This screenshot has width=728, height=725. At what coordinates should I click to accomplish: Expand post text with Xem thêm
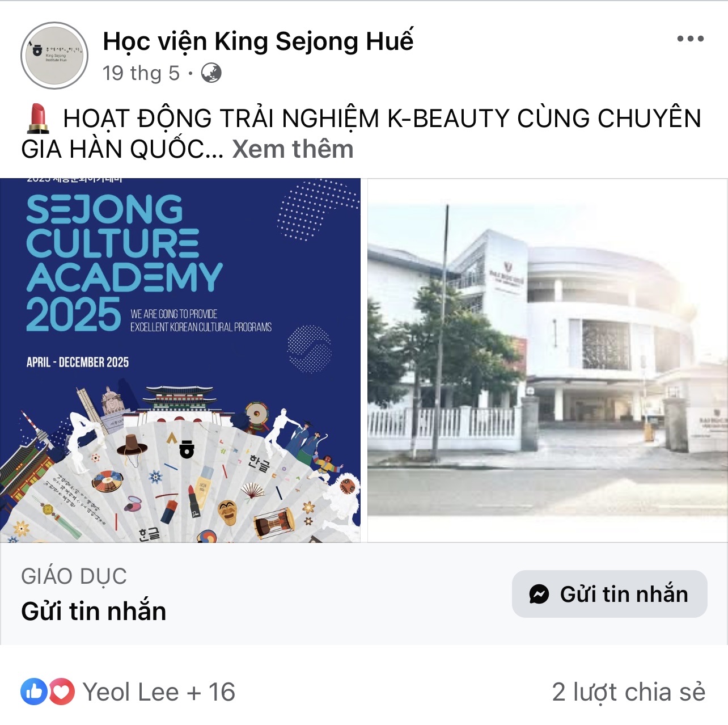click(293, 149)
